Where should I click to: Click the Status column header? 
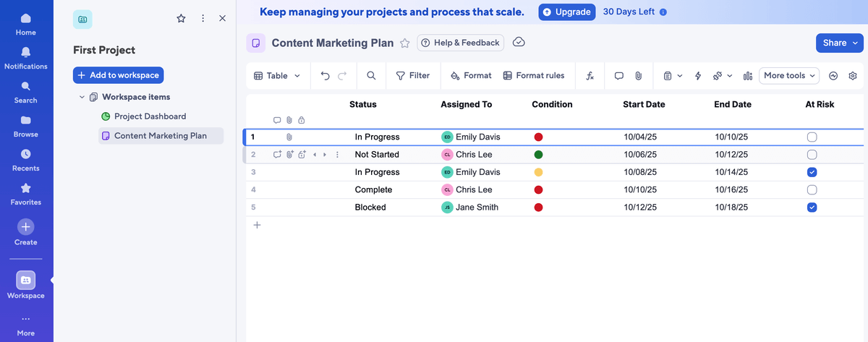click(363, 104)
